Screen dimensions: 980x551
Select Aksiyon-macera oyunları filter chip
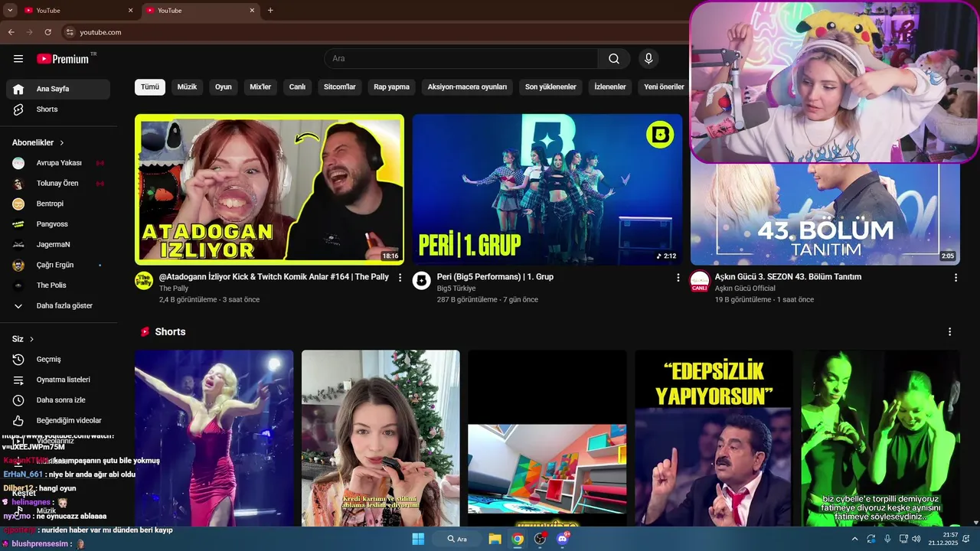[467, 87]
